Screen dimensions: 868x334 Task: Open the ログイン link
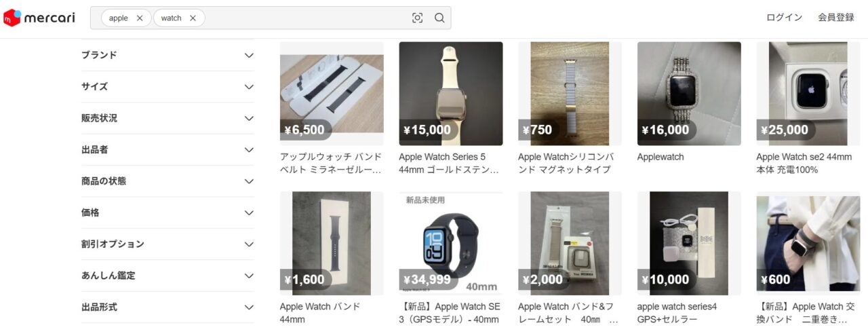784,18
